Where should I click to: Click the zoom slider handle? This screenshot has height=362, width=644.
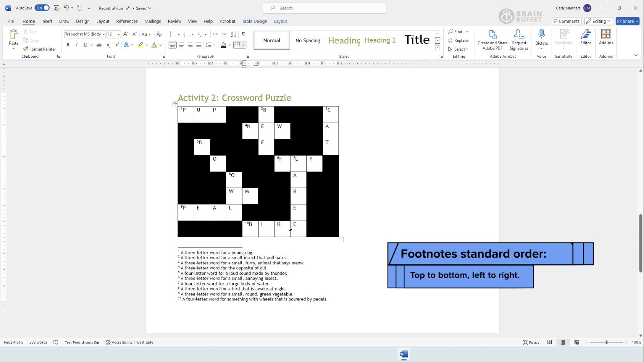[x=606, y=342]
